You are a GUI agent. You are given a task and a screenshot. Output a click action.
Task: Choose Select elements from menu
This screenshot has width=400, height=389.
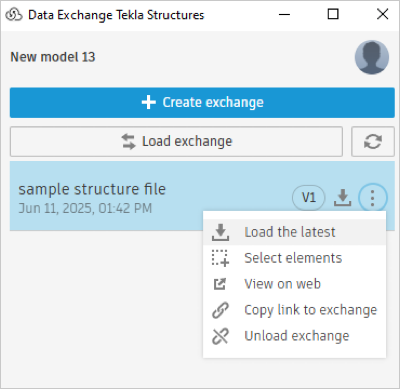coord(294,258)
